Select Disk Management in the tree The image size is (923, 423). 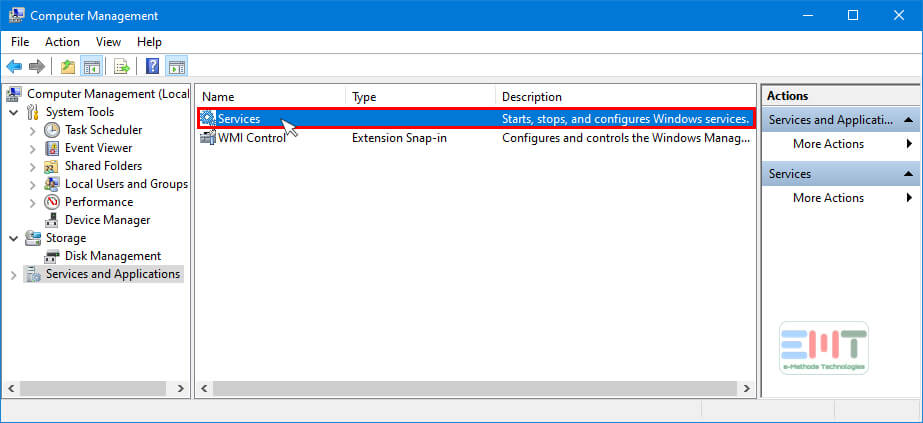(x=112, y=256)
